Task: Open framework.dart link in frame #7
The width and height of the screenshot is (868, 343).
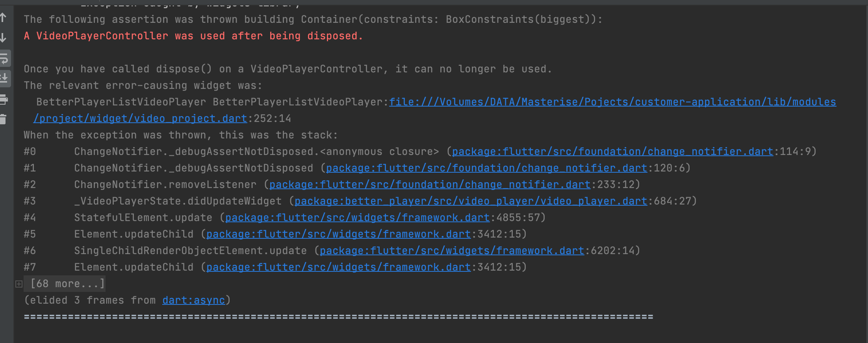Action: point(338,267)
